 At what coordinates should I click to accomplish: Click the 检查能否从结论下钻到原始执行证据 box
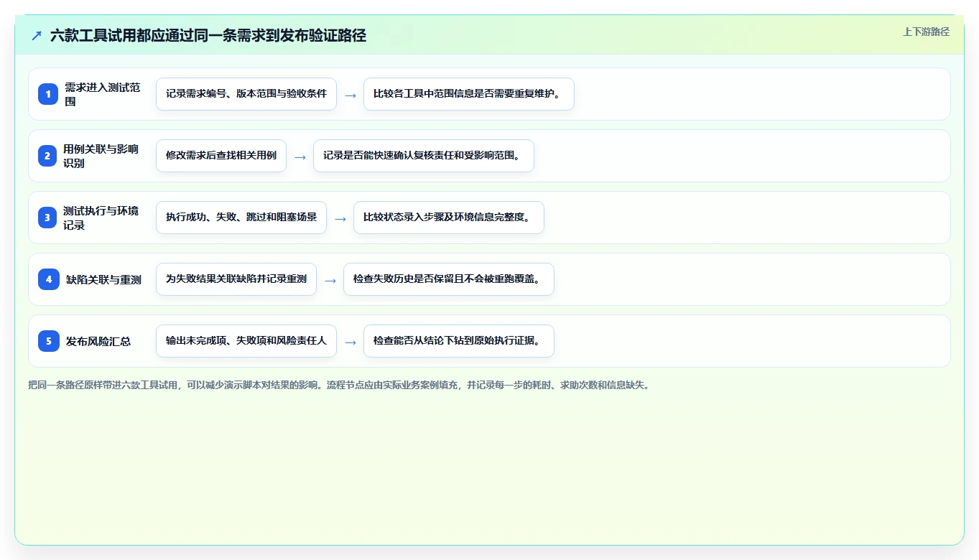point(459,341)
